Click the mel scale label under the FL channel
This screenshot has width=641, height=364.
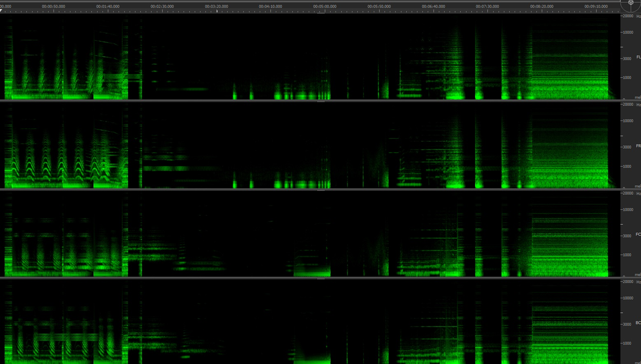coord(638,98)
